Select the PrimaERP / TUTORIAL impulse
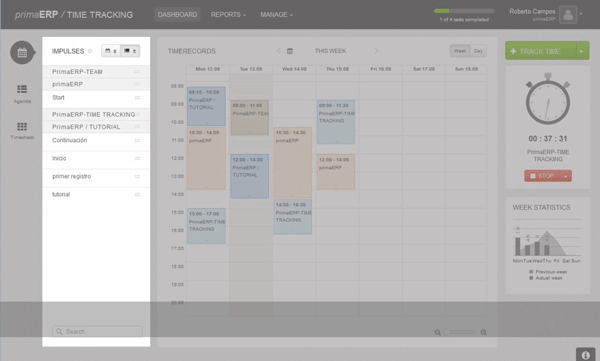The height and width of the screenshot is (361, 600). [x=96, y=127]
